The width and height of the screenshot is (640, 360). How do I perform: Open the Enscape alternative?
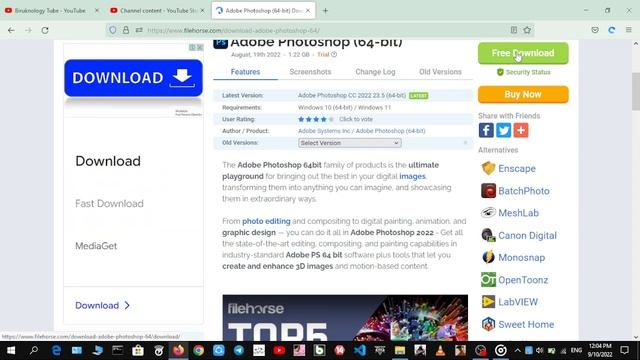[517, 169]
